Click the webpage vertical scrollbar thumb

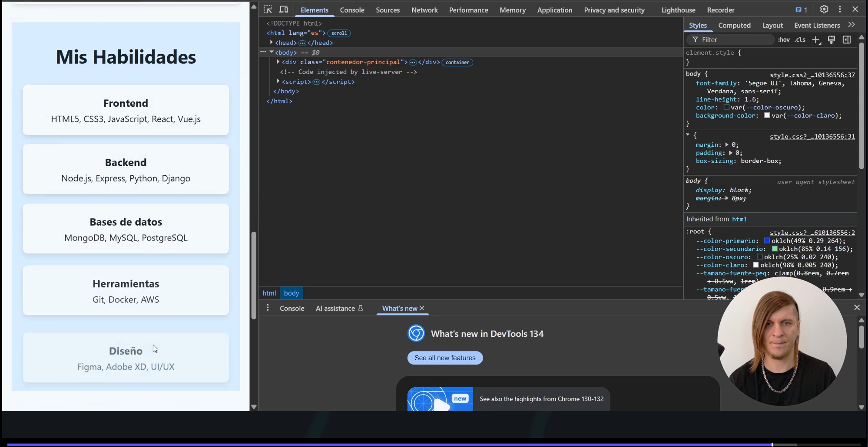(x=254, y=276)
